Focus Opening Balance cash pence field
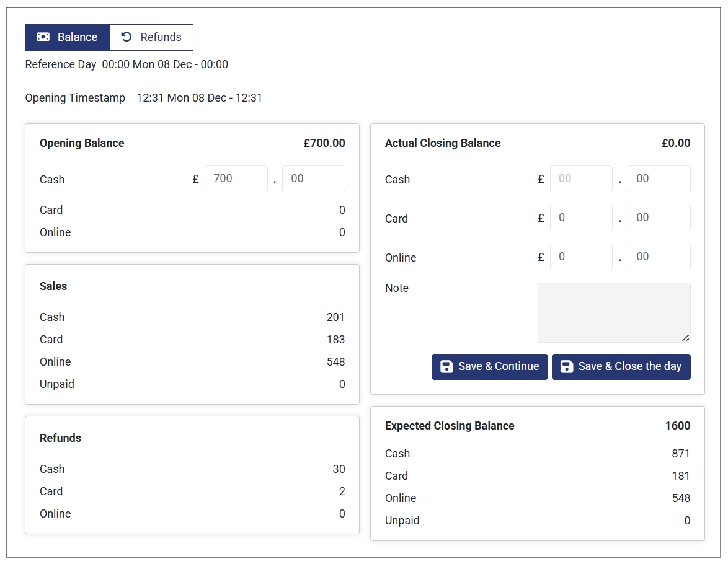728x564 pixels. (x=313, y=179)
